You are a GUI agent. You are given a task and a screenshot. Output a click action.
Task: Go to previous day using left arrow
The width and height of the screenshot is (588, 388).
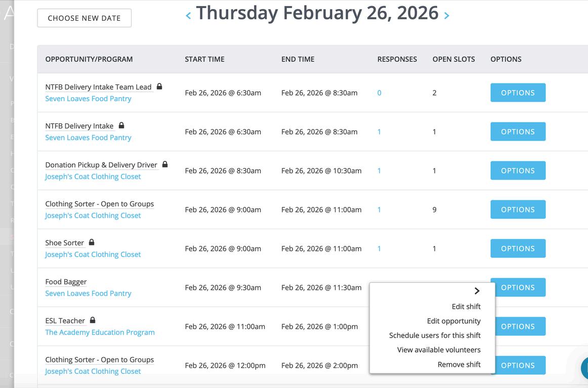click(188, 16)
